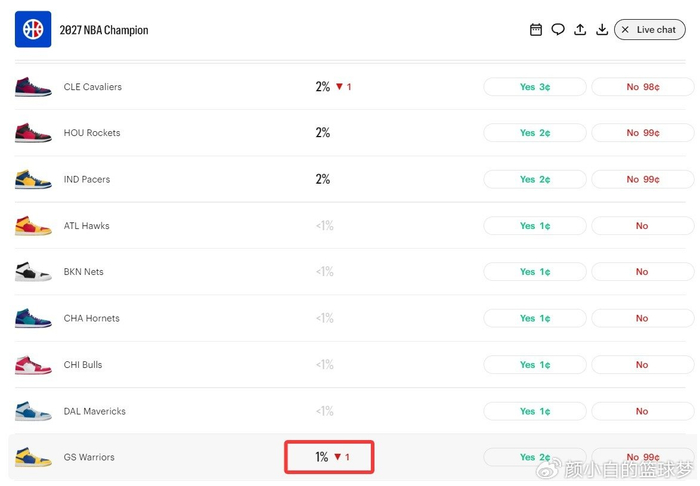Open the CLE Cavaliers team name

click(92, 87)
